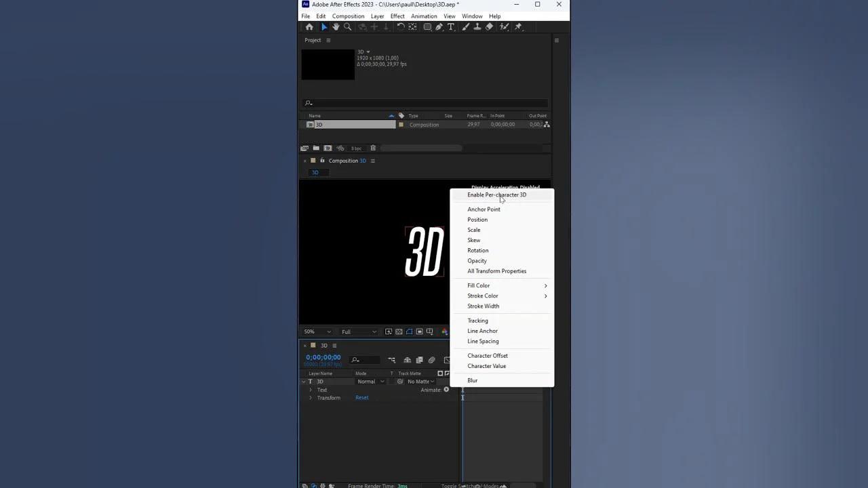868x488 pixels.
Task: Toggle mask and shape path visibility
Action: (409, 332)
